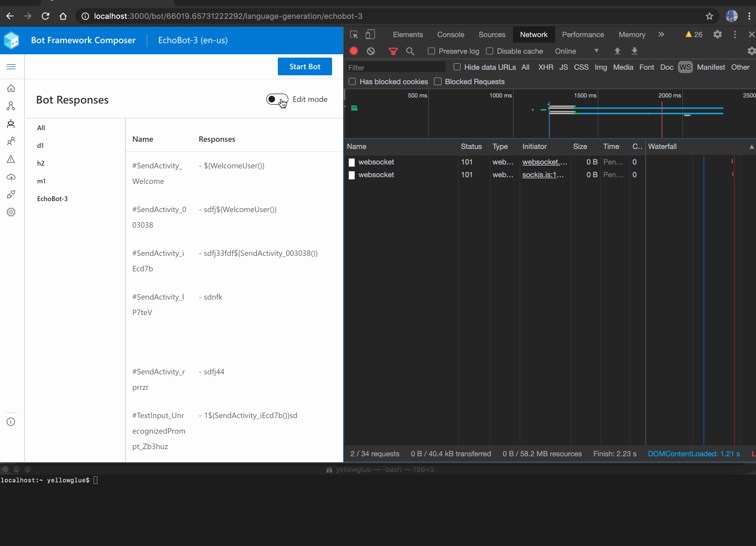Open the hamburger menu in Composer sidebar

11,67
